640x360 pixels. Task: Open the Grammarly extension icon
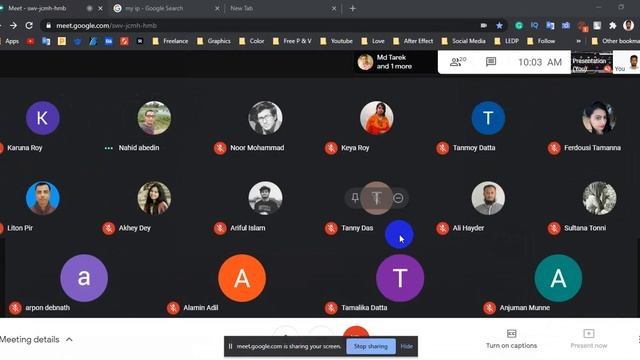[519, 25]
